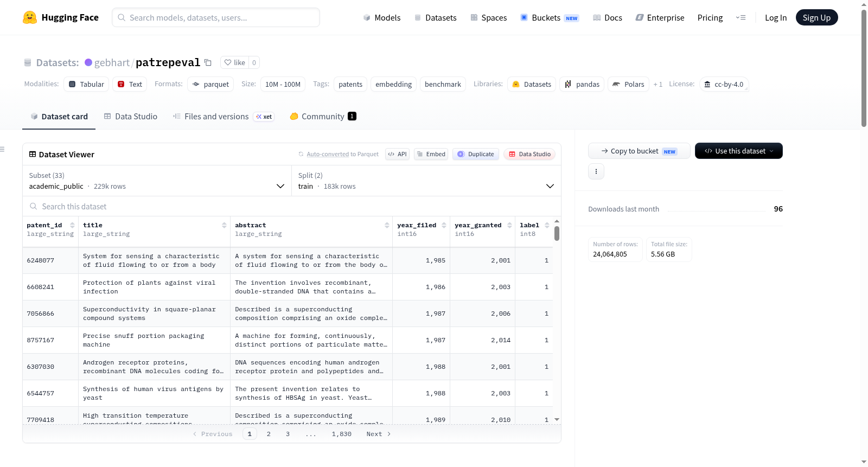Screen dimensions: 868x467
Task: Click the table vertical scrollbar thumb
Action: (557, 233)
